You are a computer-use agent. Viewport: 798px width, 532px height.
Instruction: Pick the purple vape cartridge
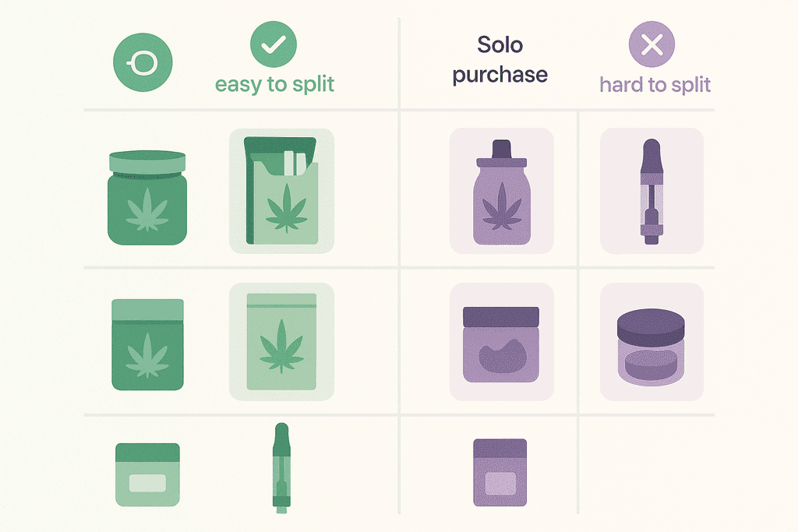pos(651,191)
